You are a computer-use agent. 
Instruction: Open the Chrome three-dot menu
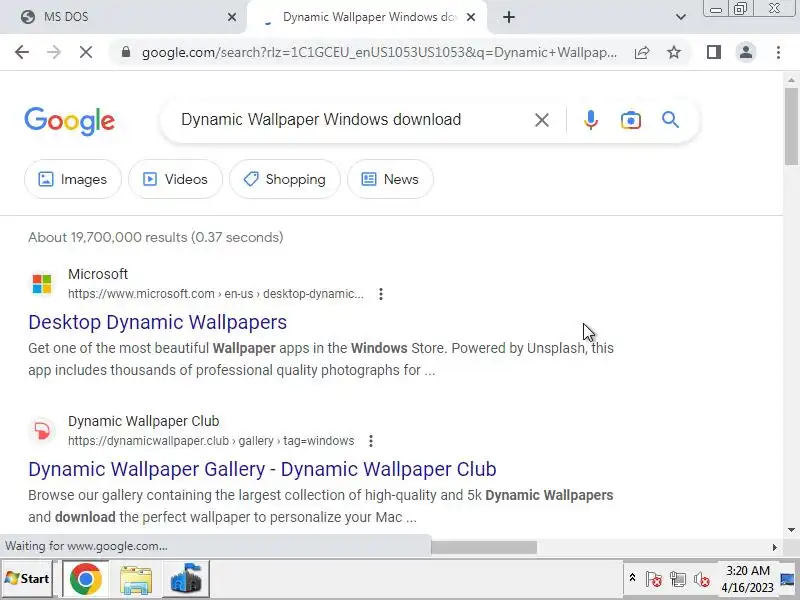[778, 52]
